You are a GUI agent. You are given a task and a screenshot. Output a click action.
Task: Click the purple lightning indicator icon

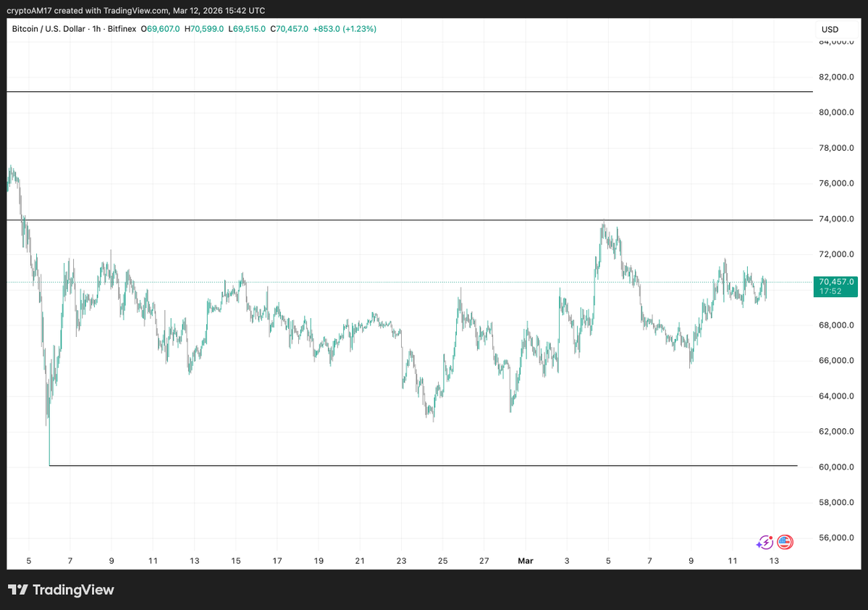pos(764,542)
